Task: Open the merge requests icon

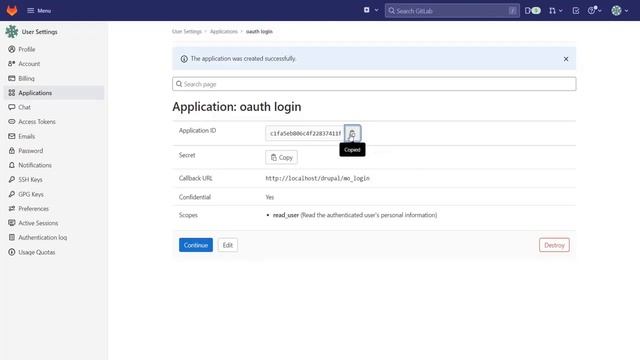Action: (x=552, y=11)
